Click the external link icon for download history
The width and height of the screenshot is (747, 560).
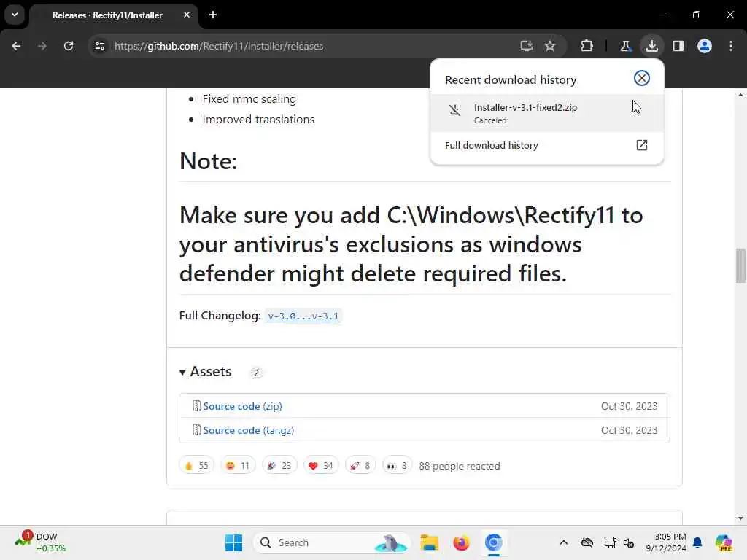pos(642,145)
